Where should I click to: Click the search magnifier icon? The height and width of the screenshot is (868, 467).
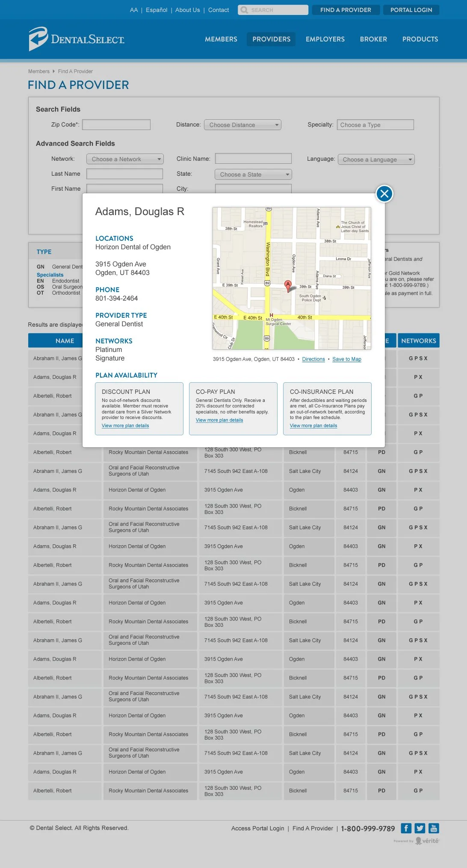coord(244,10)
